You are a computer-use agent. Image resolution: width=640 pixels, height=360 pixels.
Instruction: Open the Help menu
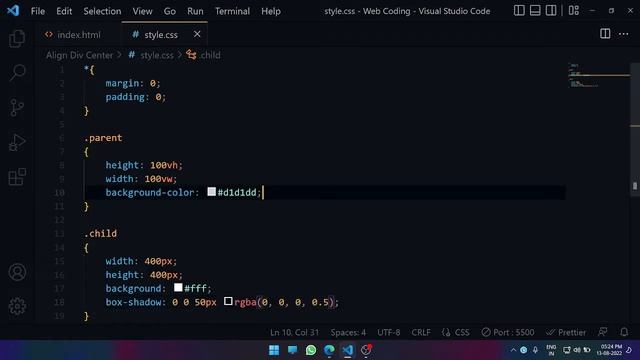pyautogui.click(x=271, y=11)
